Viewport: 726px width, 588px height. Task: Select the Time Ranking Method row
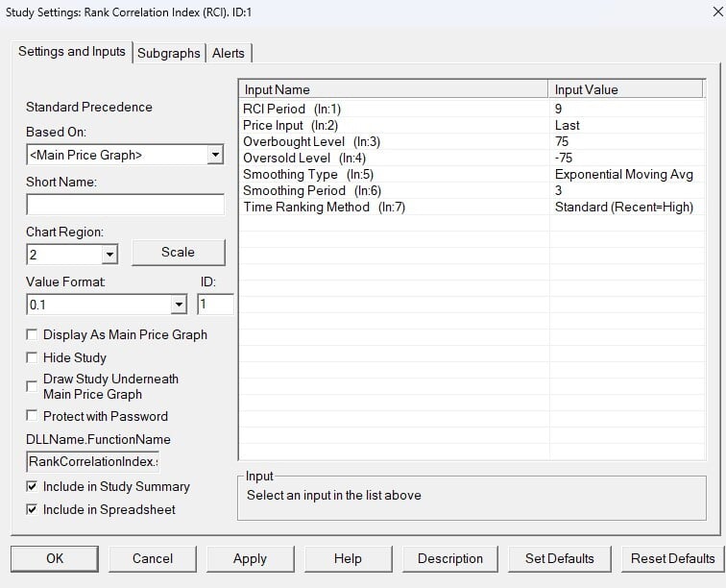[472, 207]
